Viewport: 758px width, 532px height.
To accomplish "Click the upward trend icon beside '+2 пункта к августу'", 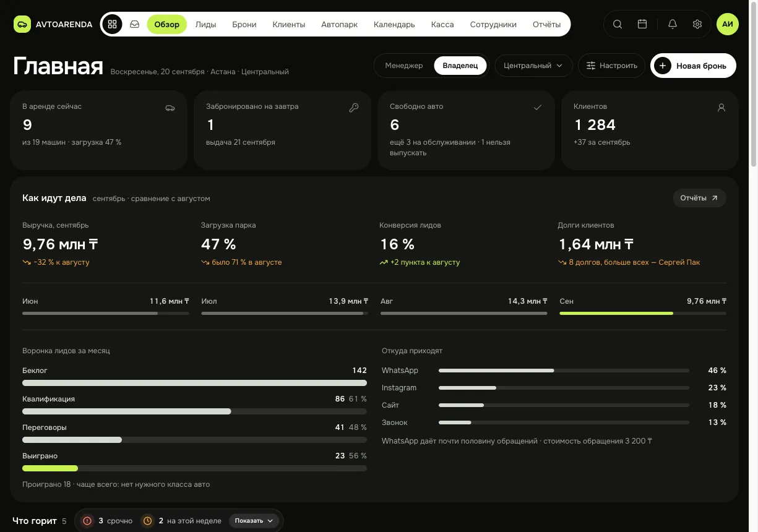I will 384,262.
